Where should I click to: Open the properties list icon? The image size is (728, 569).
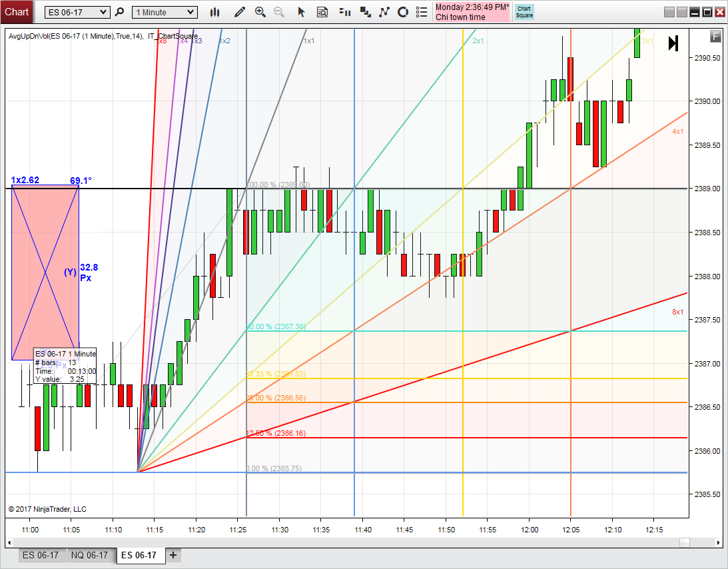(x=422, y=13)
